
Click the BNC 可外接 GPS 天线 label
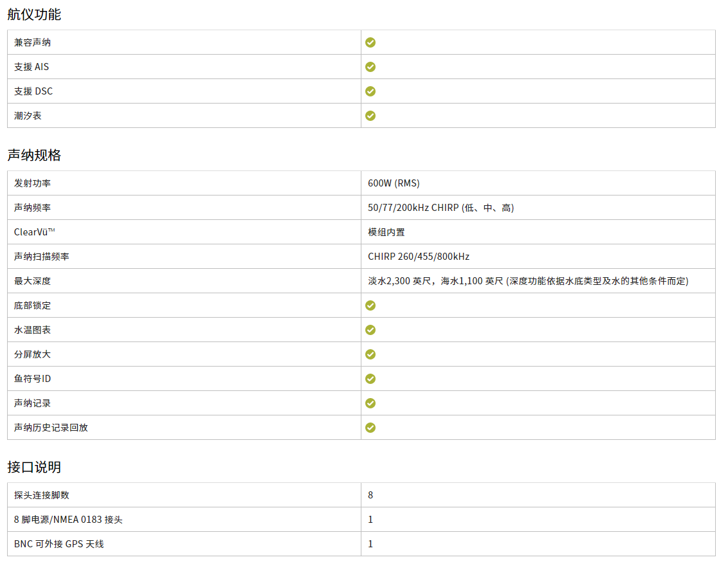59,544
